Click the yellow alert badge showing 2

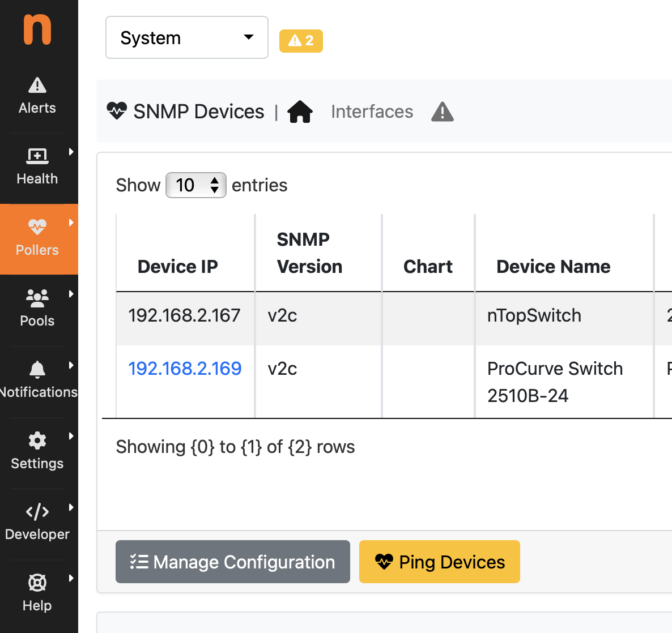click(301, 41)
